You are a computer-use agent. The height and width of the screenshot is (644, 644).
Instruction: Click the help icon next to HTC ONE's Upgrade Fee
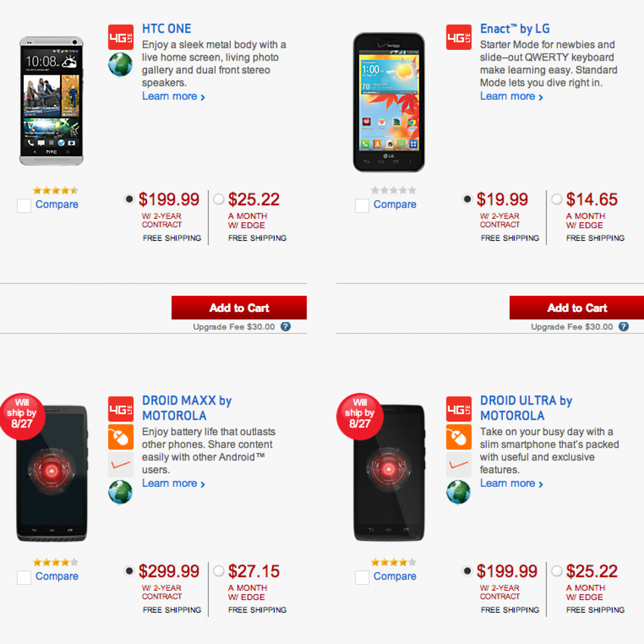[286, 326]
